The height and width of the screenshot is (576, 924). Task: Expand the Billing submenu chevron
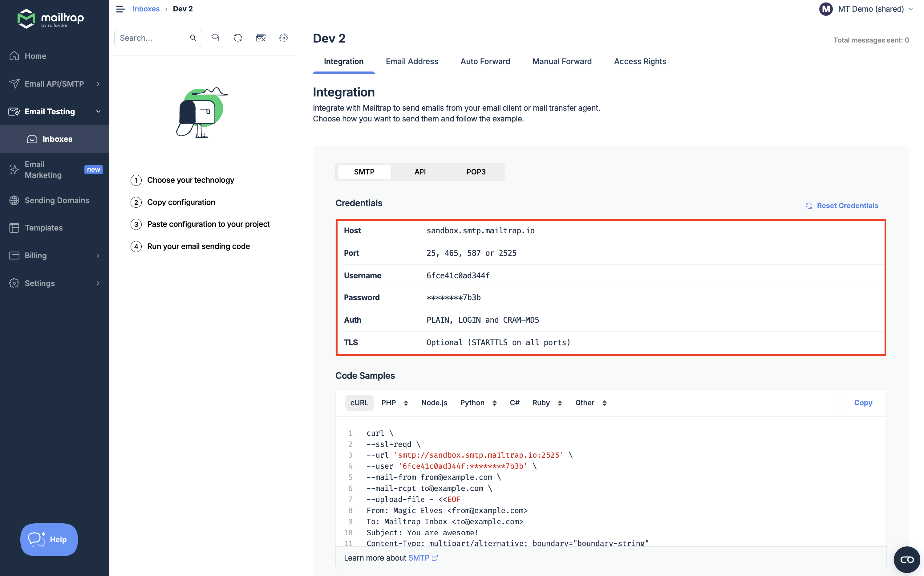click(98, 255)
